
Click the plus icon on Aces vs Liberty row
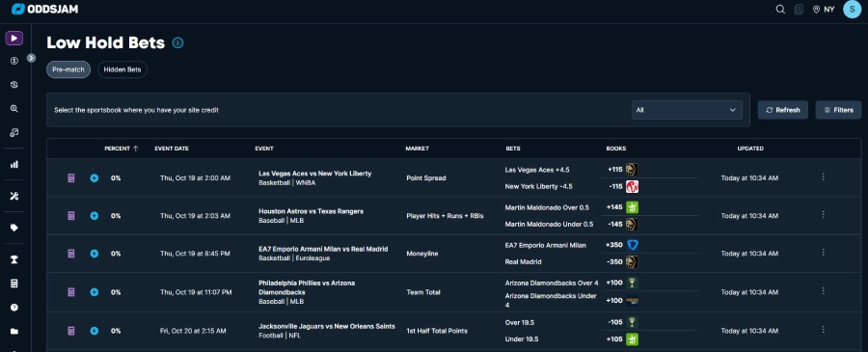[x=95, y=178]
